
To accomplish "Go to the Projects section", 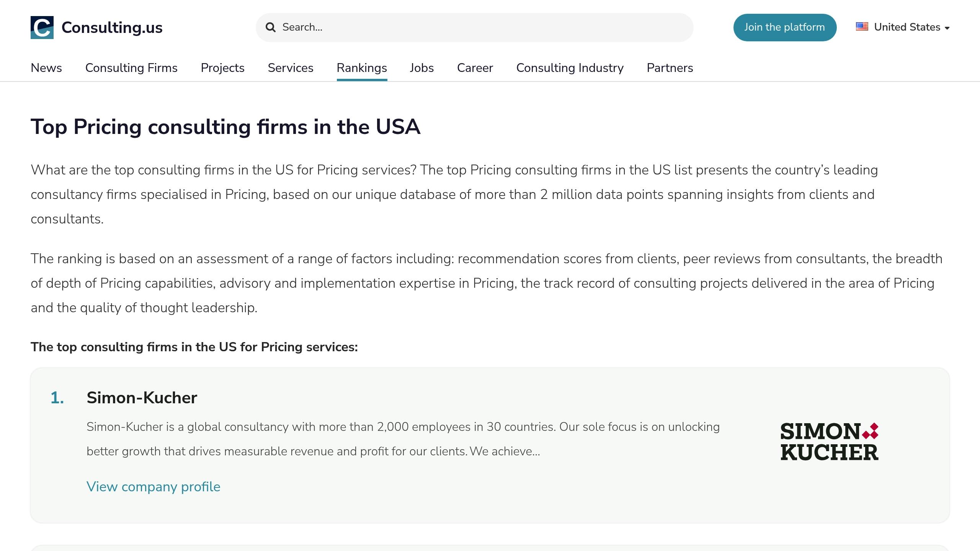I will 222,68.
